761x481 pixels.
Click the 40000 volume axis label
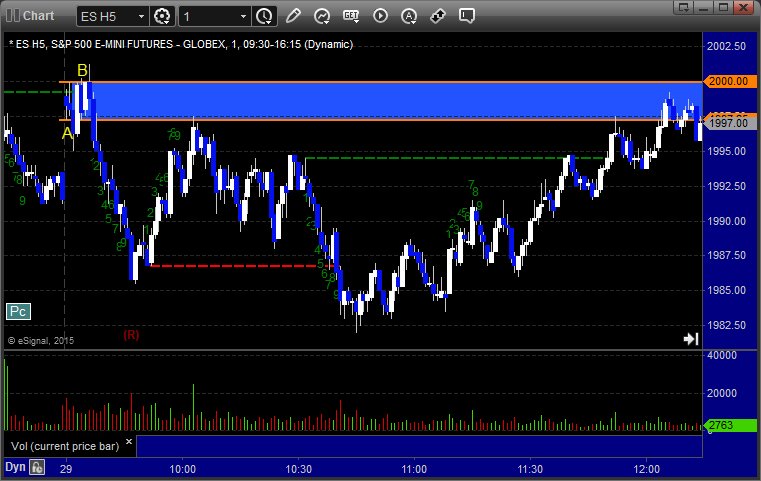(722, 355)
